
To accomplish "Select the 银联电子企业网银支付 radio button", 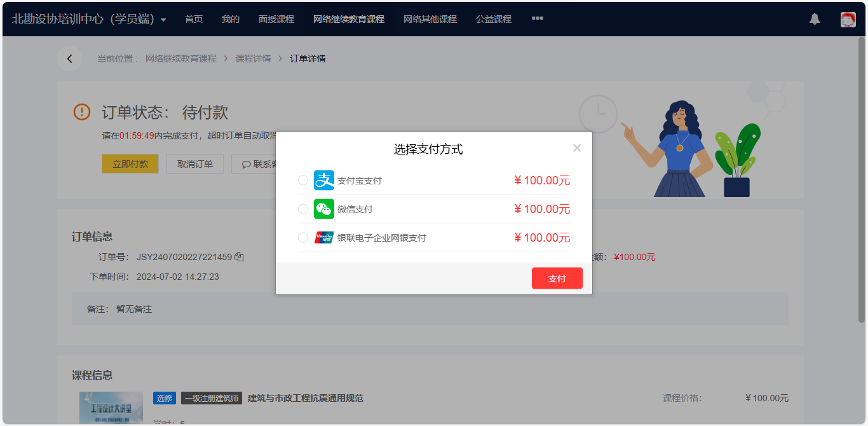I will pyautogui.click(x=303, y=238).
